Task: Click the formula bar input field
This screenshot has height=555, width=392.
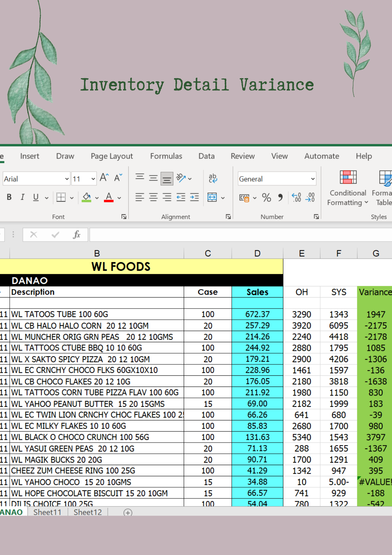Action: [x=241, y=235]
